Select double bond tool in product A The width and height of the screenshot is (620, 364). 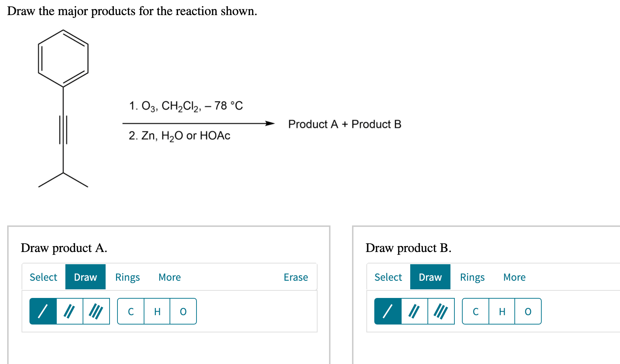click(x=70, y=311)
